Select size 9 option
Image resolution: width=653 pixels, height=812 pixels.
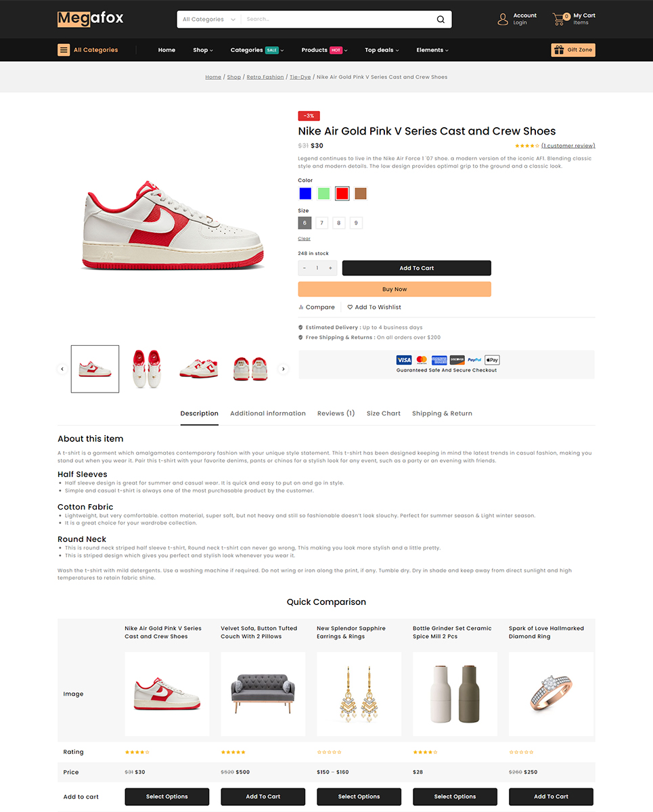tap(356, 223)
